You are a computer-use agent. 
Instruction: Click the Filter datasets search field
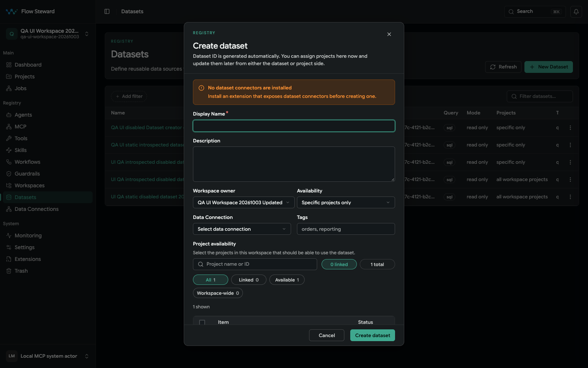540,96
